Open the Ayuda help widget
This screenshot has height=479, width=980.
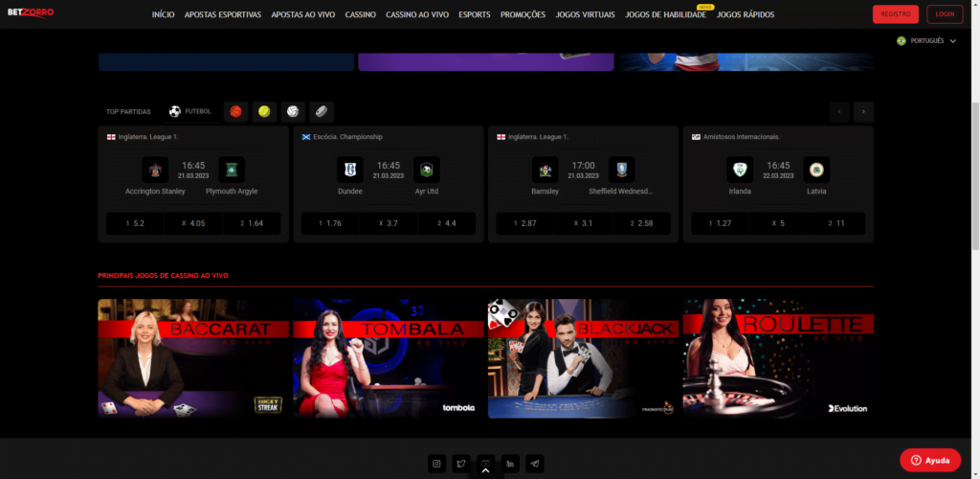pos(930,460)
